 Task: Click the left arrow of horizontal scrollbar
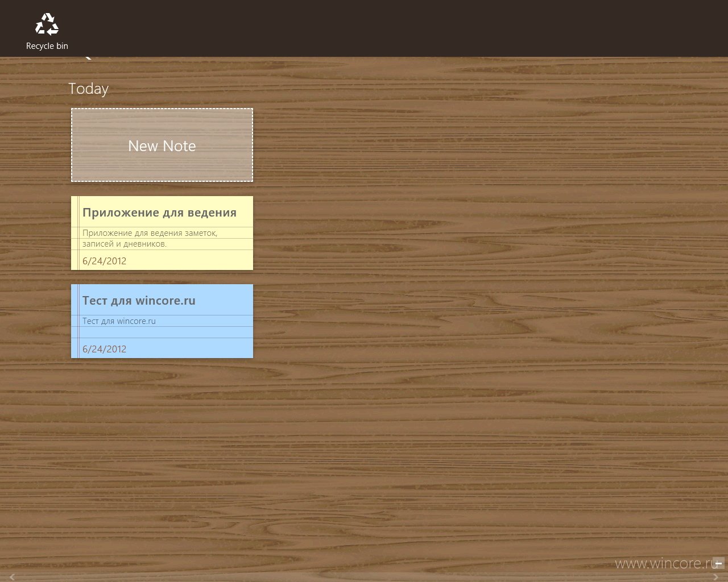pyautogui.click(x=12, y=577)
